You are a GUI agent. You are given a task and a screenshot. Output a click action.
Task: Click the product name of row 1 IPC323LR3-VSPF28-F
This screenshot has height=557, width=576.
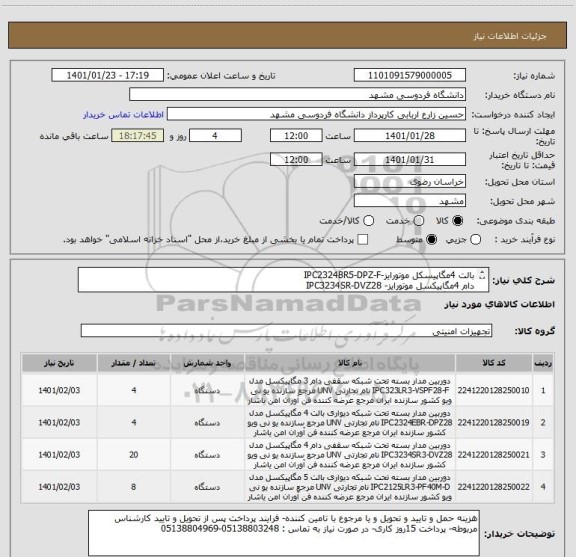[350, 391]
